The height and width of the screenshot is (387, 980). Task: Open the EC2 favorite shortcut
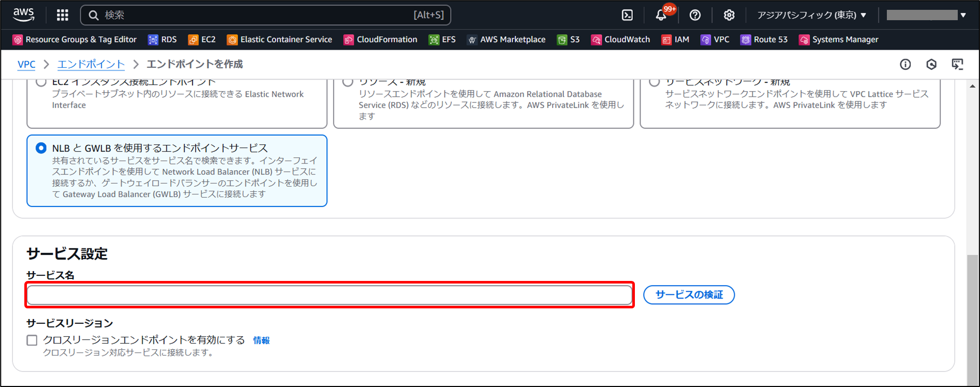202,39
